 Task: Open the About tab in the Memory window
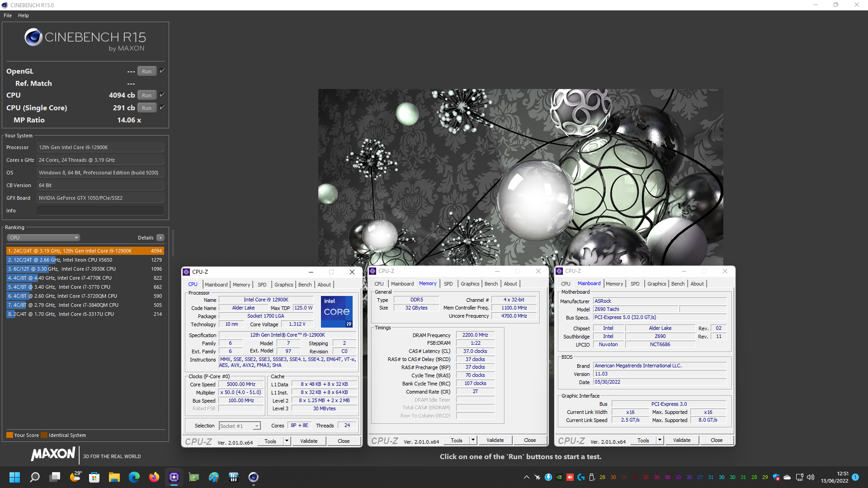[x=510, y=284]
